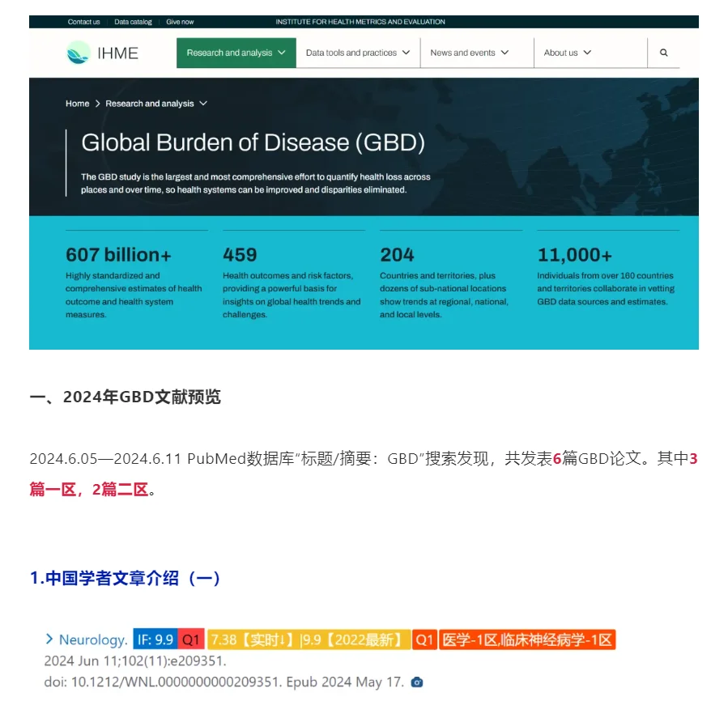Go to Home breadcrumb
The height and width of the screenshot is (701, 728).
tap(77, 104)
